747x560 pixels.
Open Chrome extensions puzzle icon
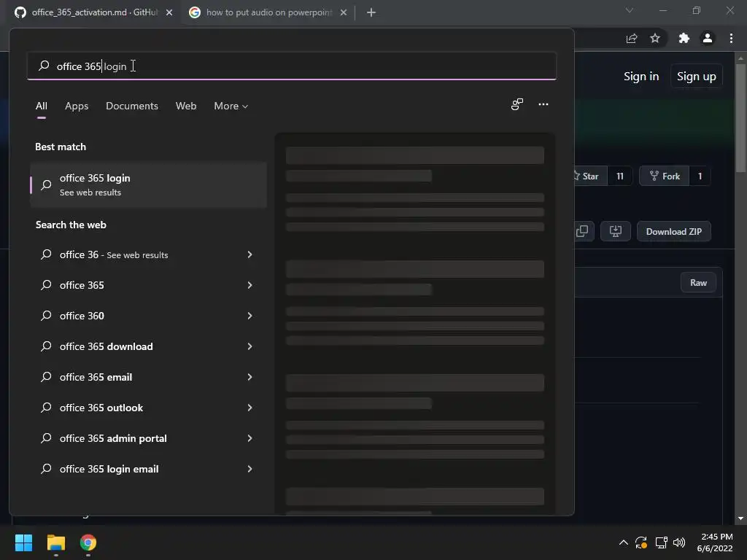(684, 38)
